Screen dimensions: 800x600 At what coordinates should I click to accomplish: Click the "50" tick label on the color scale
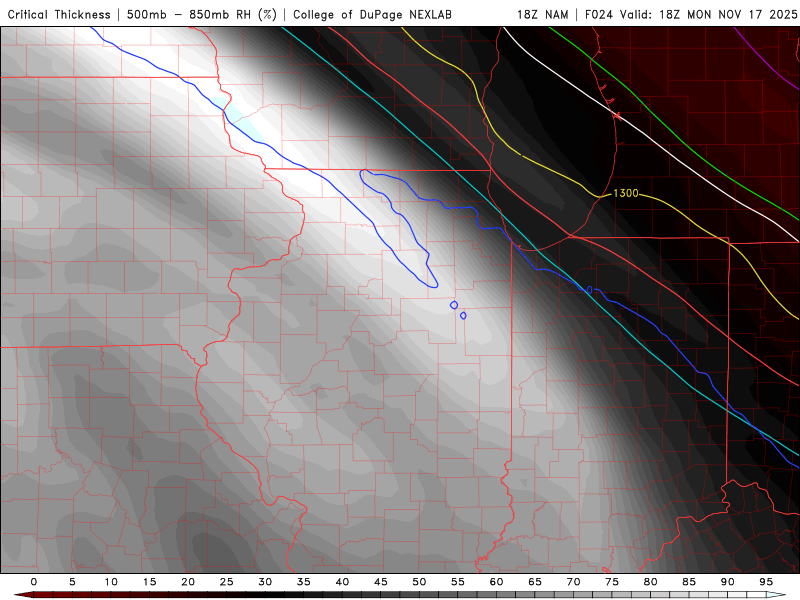click(x=419, y=582)
